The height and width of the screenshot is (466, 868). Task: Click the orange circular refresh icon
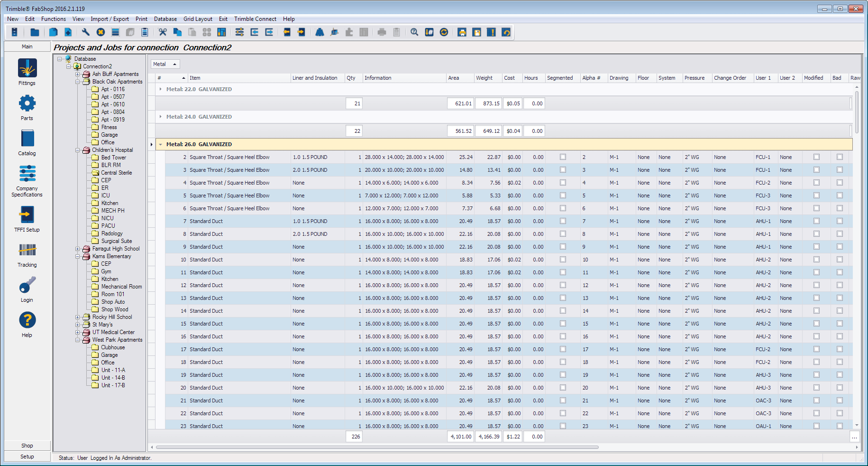pyautogui.click(x=444, y=32)
